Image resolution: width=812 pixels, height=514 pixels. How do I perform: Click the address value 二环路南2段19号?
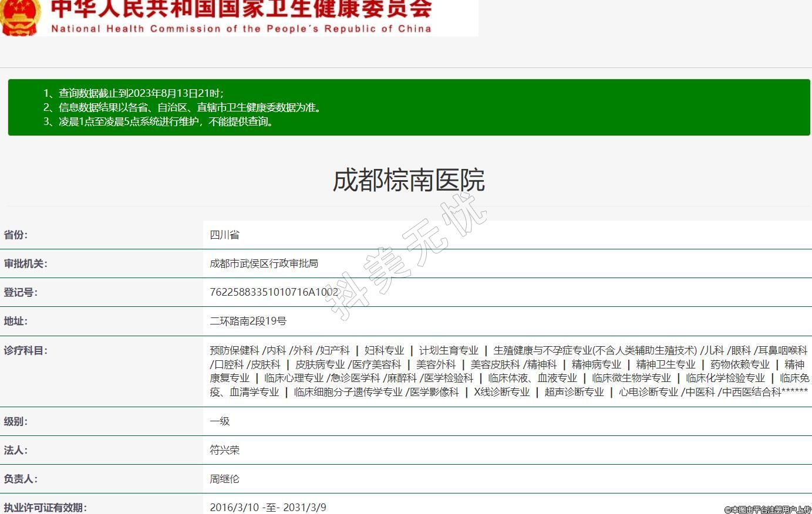click(248, 321)
